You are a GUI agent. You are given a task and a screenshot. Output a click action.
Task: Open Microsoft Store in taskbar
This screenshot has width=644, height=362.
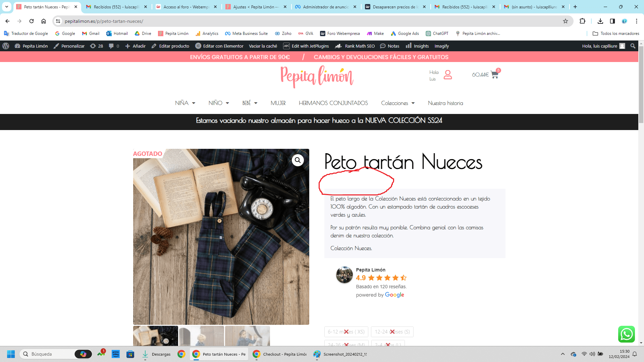[x=130, y=354]
